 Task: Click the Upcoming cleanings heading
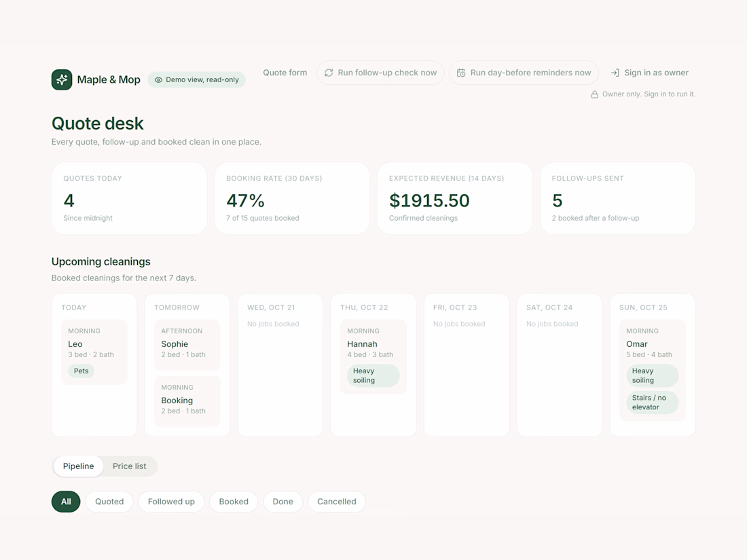pos(101,261)
